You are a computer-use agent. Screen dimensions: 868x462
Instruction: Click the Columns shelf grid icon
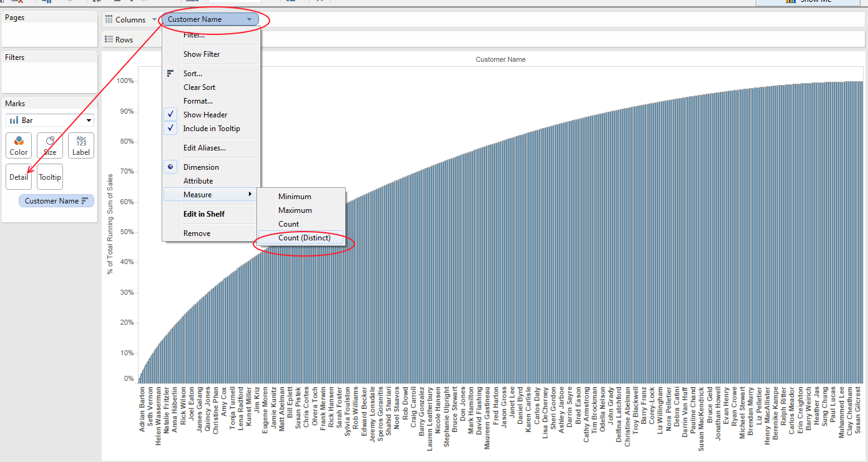[109, 19]
